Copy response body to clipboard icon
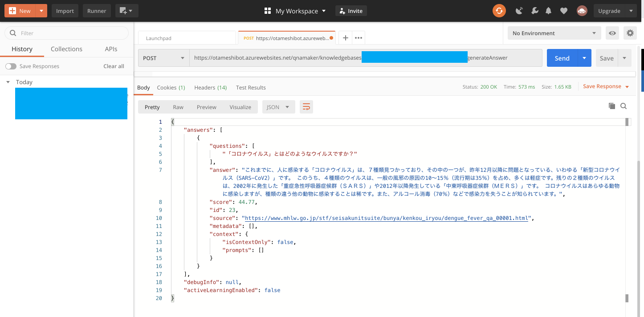This screenshot has height=317, width=644. [x=611, y=106]
